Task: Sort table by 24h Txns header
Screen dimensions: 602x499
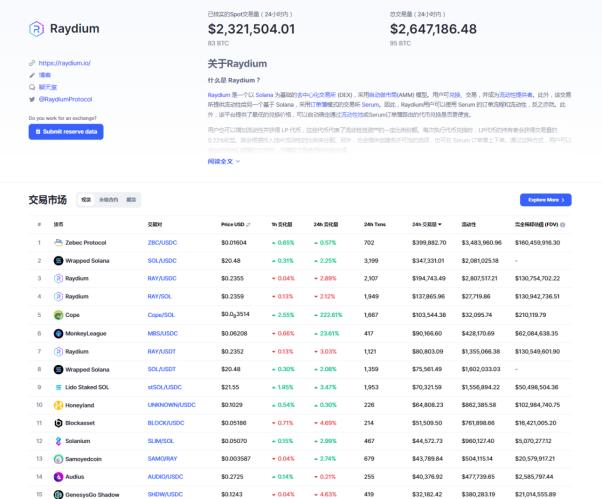Action: pyautogui.click(x=375, y=225)
